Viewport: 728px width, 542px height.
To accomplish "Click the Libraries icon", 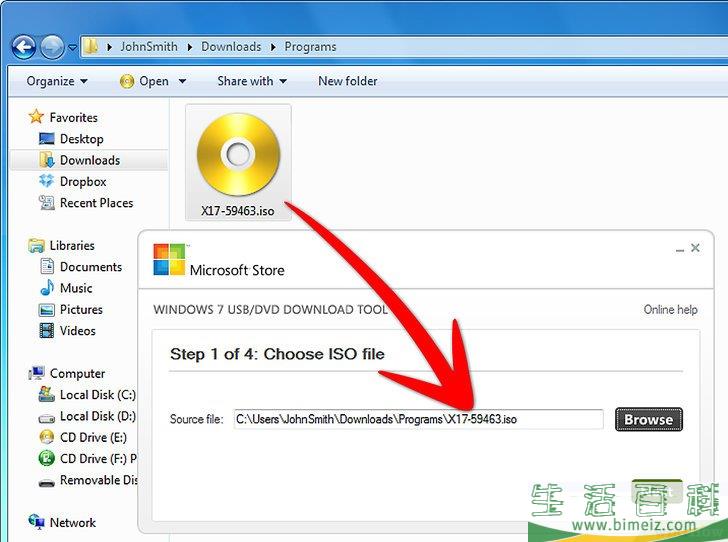I will (36, 245).
